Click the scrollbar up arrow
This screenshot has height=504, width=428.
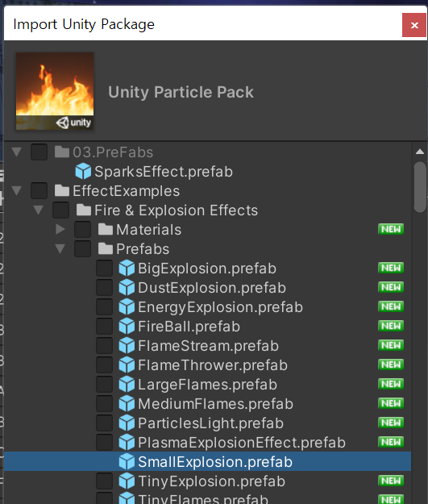(420, 152)
